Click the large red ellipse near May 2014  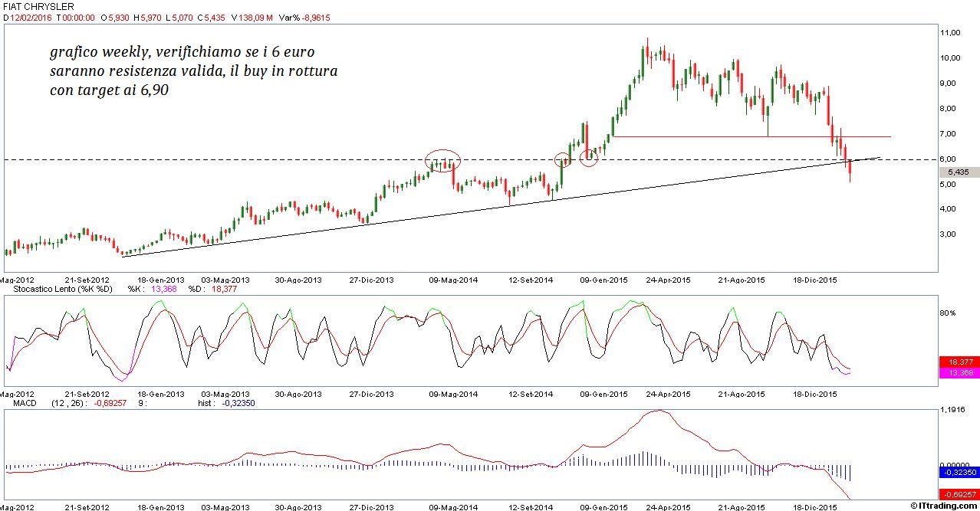click(443, 159)
